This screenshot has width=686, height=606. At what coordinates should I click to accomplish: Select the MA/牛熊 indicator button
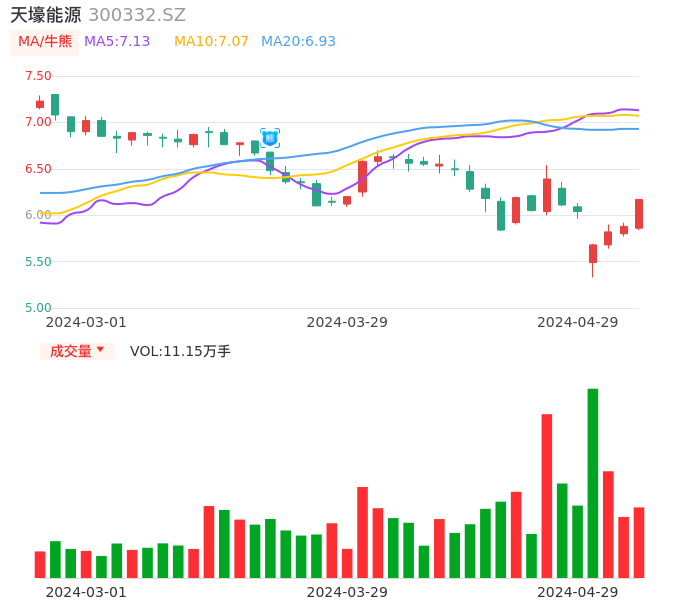pyautogui.click(x=45, y=42)
